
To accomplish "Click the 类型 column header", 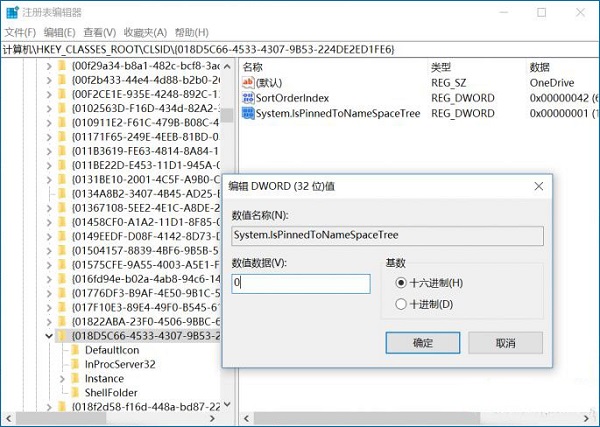I will point(441,67).
